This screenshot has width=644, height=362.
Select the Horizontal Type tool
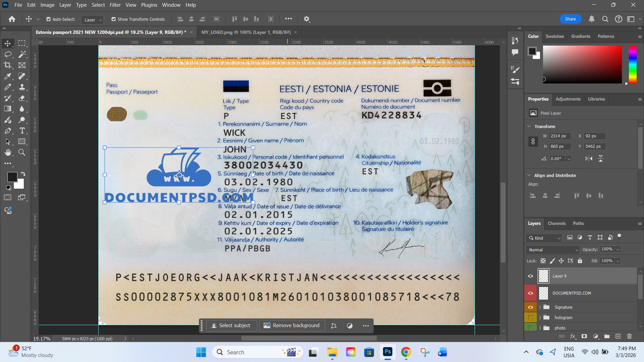(x=22, y=131)
